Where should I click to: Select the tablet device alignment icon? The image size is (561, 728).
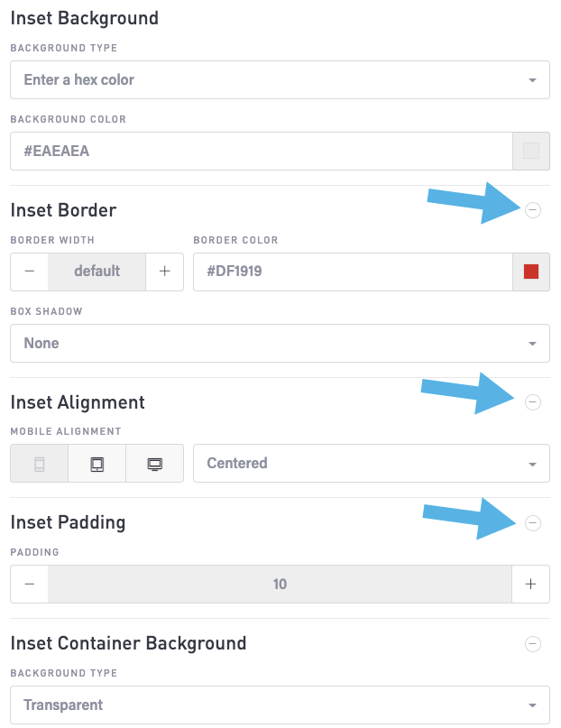click(x=97, y=464)
